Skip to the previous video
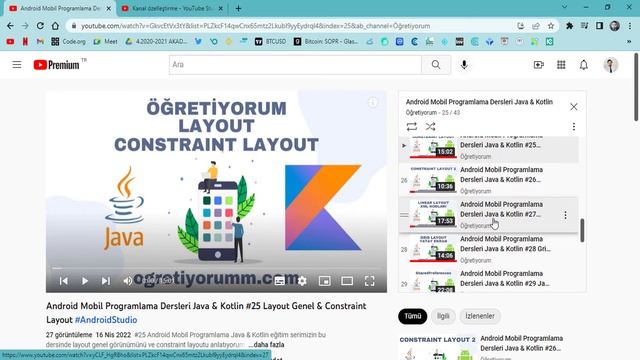 click(x=64, y=281)
